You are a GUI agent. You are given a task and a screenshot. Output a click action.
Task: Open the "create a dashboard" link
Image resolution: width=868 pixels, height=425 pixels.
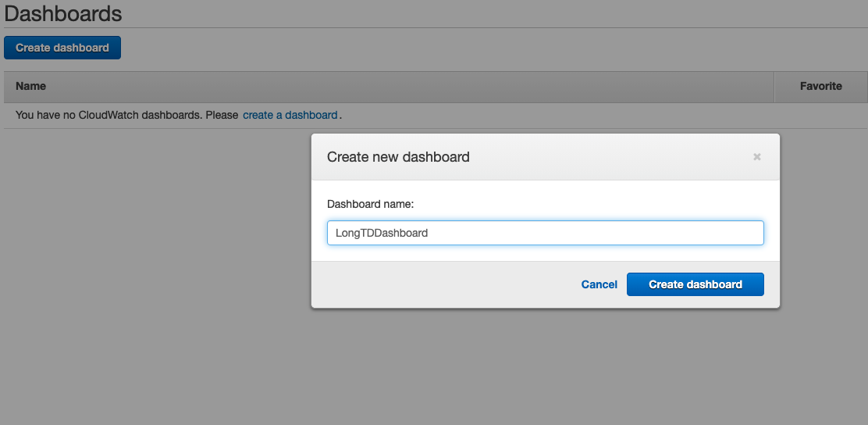click(290, 115)
